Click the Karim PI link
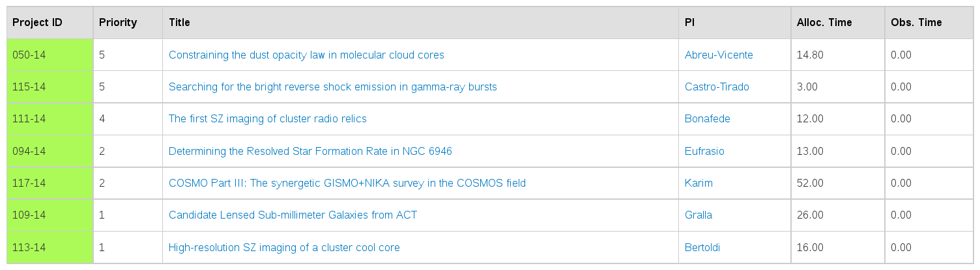Image resolution: width=980 pixels, height=270 pixels. pyautogui.click(x=699, y=183)
